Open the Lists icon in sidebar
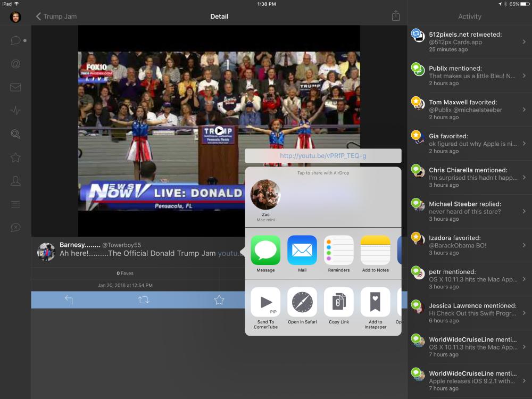This screenshot has height=399, width=532. coord(15,204)
